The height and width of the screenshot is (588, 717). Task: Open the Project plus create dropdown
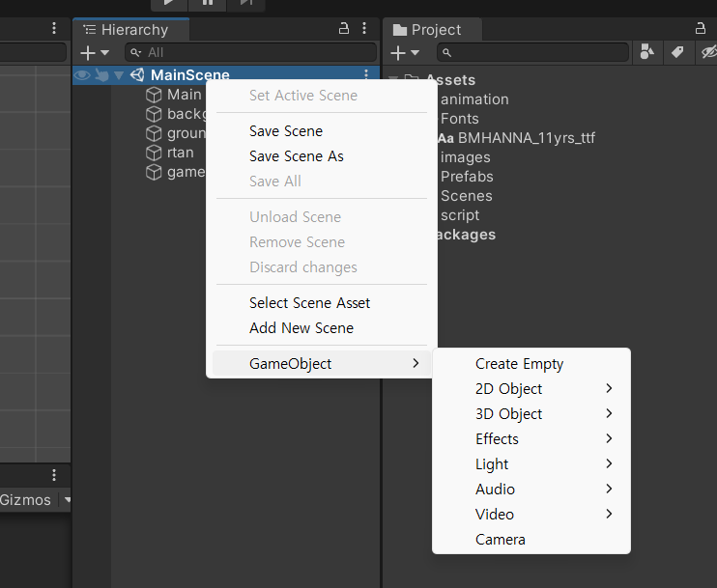[x=405, y=53]
